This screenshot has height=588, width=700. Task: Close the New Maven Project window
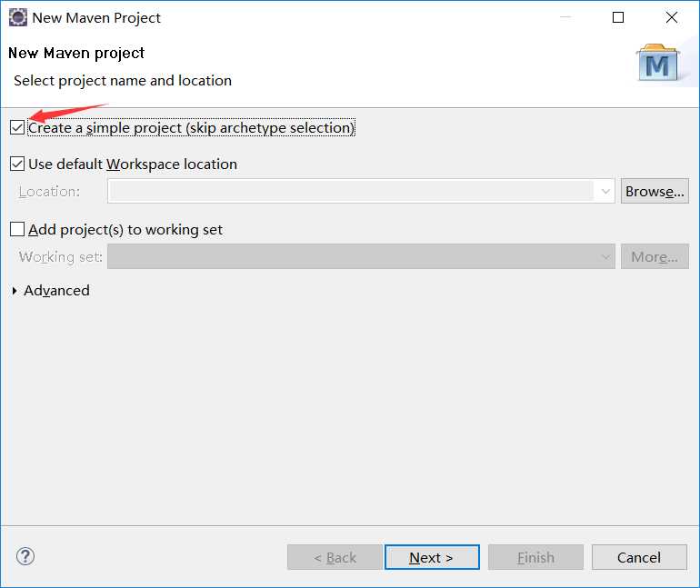[x=672, y=17]
